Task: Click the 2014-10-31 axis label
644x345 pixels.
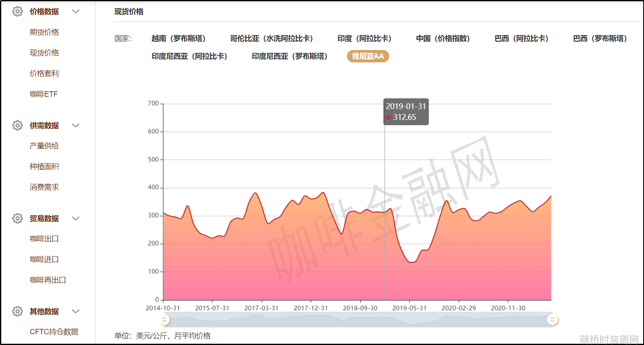Action: (163, 308)
